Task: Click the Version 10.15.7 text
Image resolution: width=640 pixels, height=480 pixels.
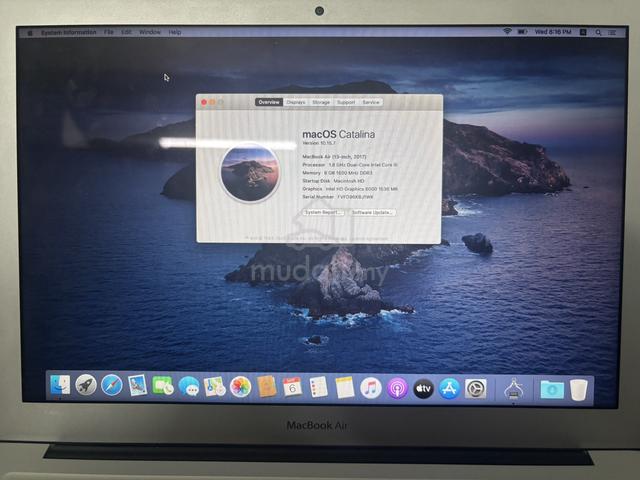Action: (319, 143)
